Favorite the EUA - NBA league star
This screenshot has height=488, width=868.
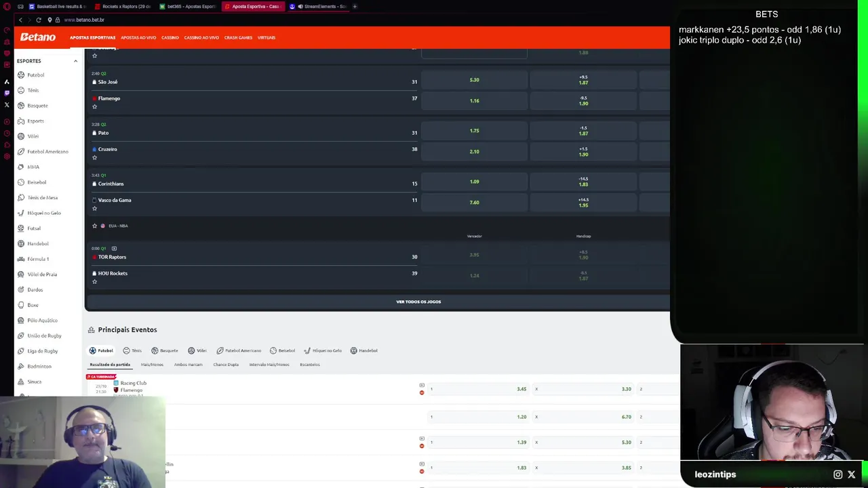coord(94,226)
